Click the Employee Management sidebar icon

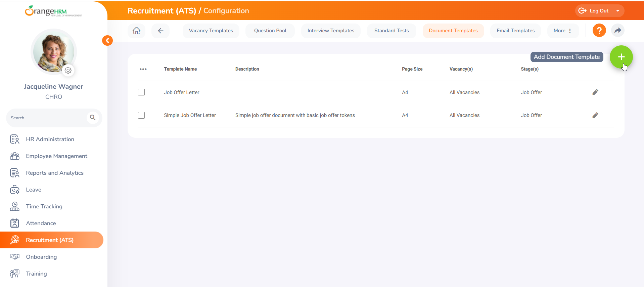coord(15,156)
